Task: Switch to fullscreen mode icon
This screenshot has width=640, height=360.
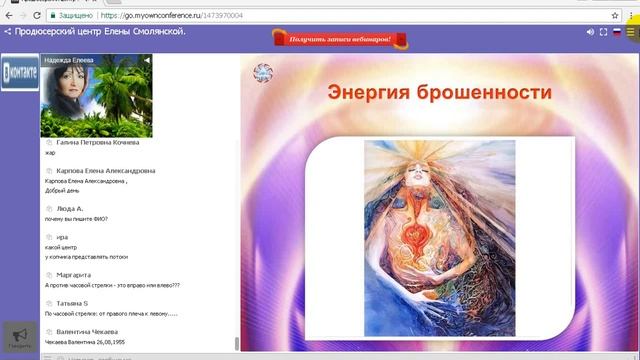Action: 603,32
